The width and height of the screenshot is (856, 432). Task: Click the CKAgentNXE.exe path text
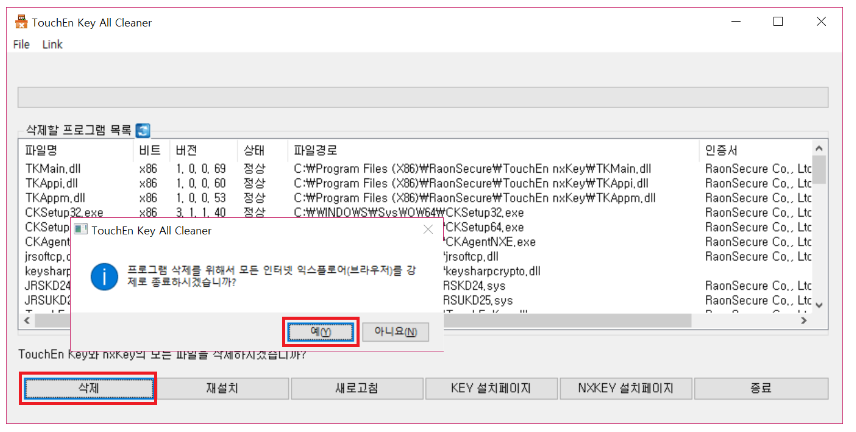point(490,242)
